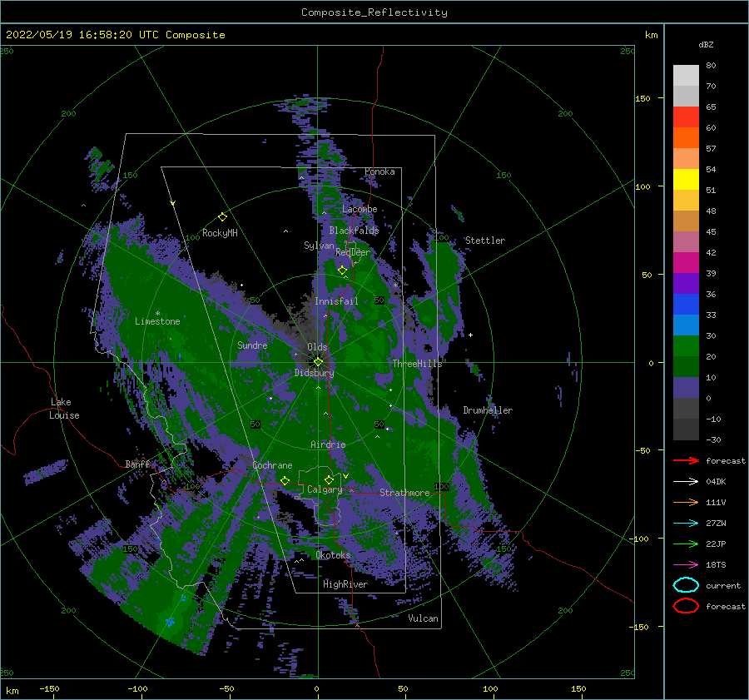Screen dimensions: 749x700
Task: Click the white 04DK arrow in legend
Action: (686, 481)
